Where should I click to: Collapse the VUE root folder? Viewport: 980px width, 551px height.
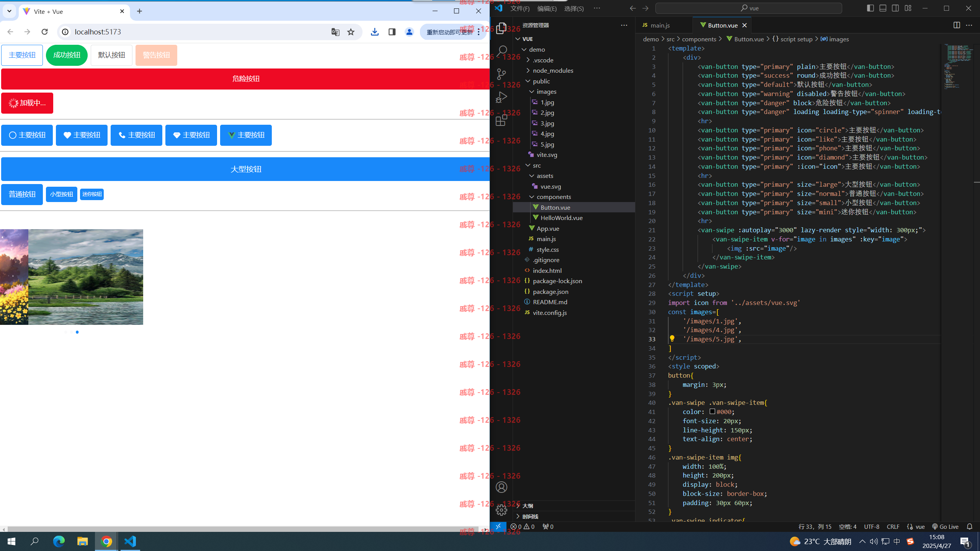518,39
